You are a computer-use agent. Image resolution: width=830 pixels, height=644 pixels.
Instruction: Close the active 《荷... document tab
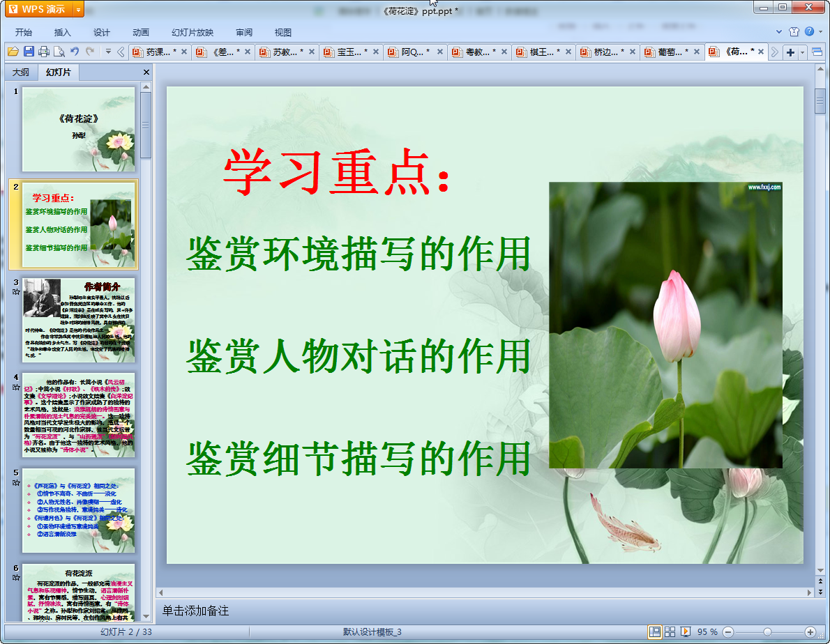tap(761, 52)
